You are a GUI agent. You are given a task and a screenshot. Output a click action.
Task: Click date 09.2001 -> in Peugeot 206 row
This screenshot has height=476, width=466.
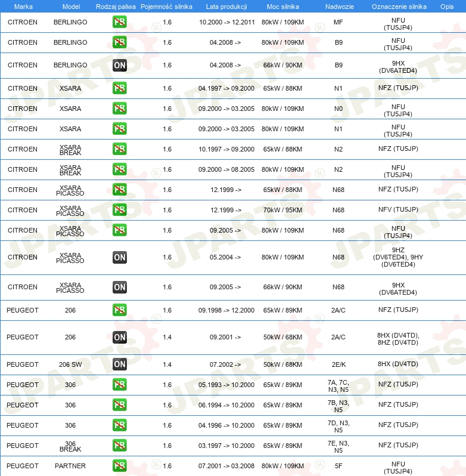225,337
